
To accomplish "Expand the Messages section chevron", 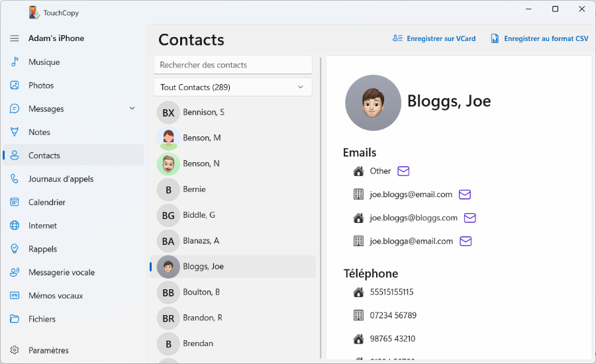I will click(132, 109).
